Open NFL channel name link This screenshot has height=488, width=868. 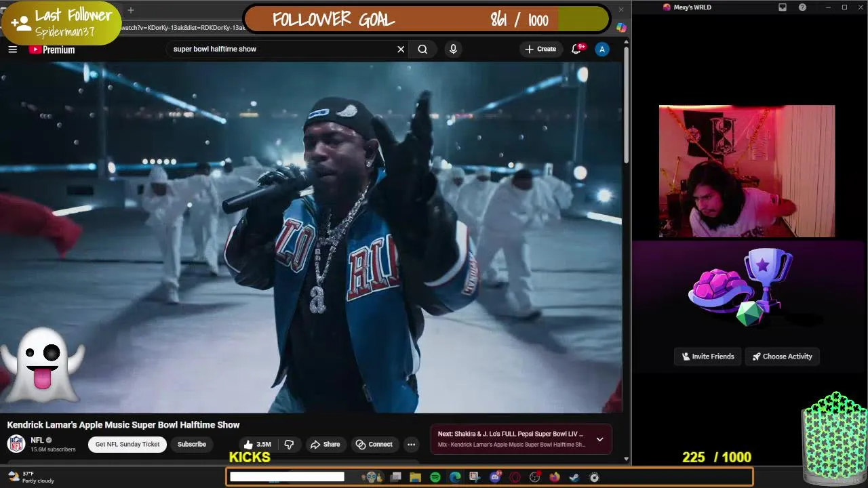pos(37,440)
